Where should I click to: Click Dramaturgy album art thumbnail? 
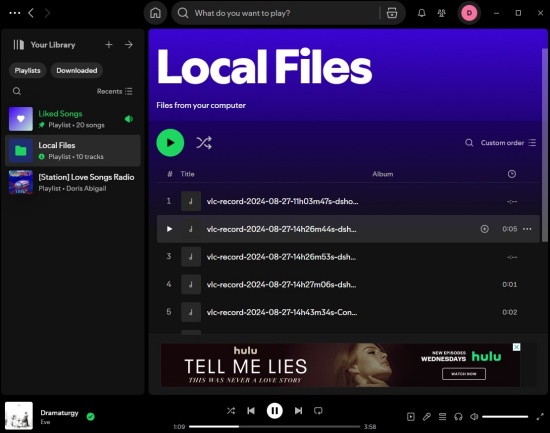click(19, 416)
